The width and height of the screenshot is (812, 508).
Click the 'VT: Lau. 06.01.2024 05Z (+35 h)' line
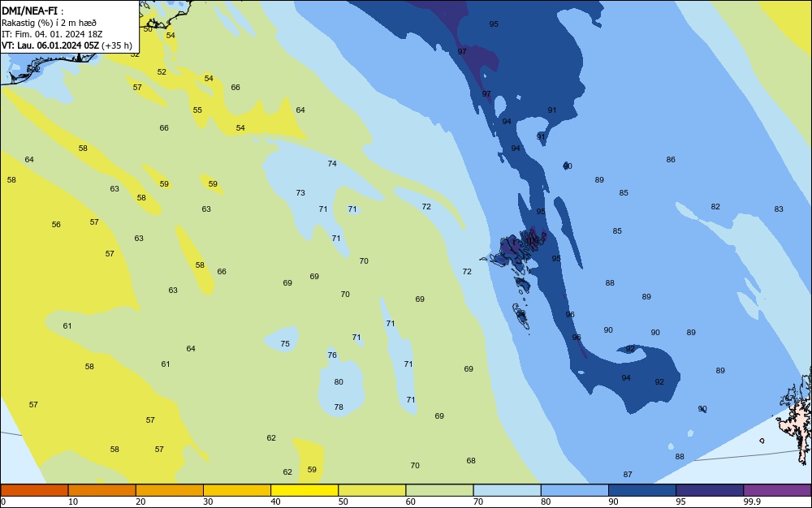[x=67, y=45]
